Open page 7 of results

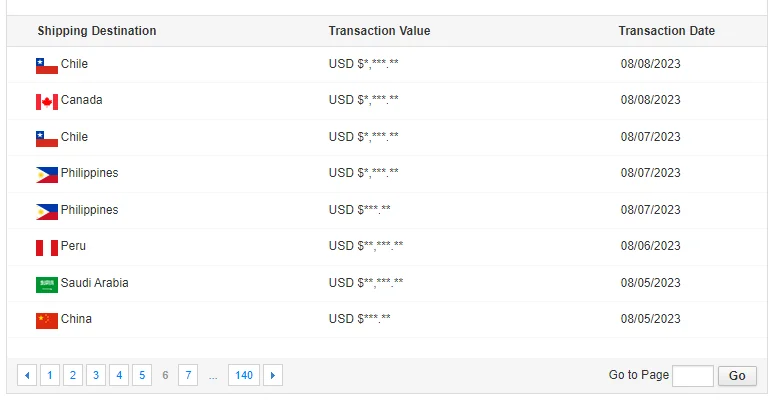click(188, 376)
